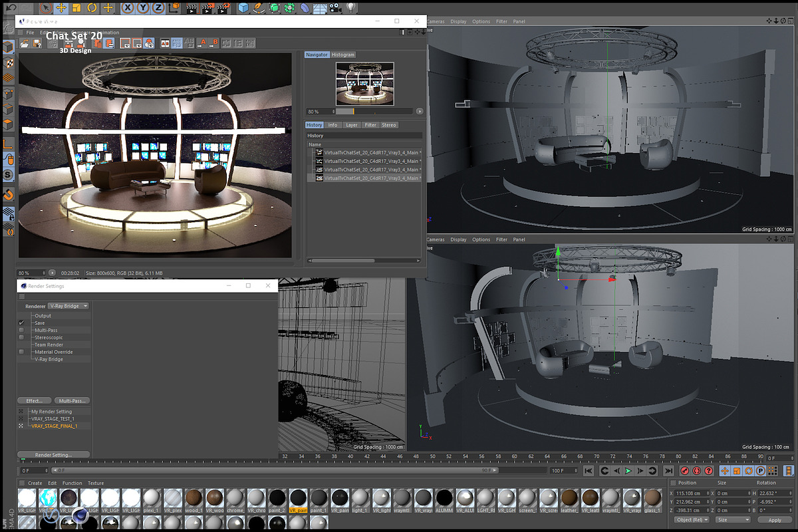Add a Cube primitive object
Screen dimensions: 798x532
243,8
